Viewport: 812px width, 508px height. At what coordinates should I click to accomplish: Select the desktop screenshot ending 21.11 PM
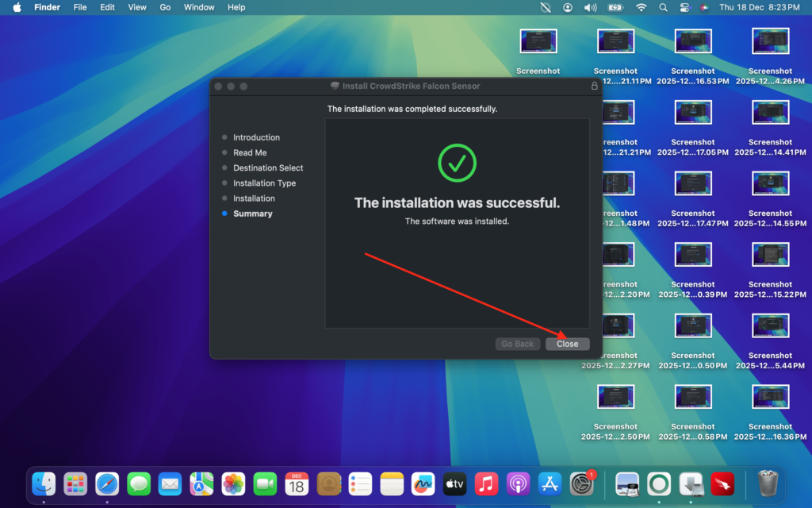[615, 41]
